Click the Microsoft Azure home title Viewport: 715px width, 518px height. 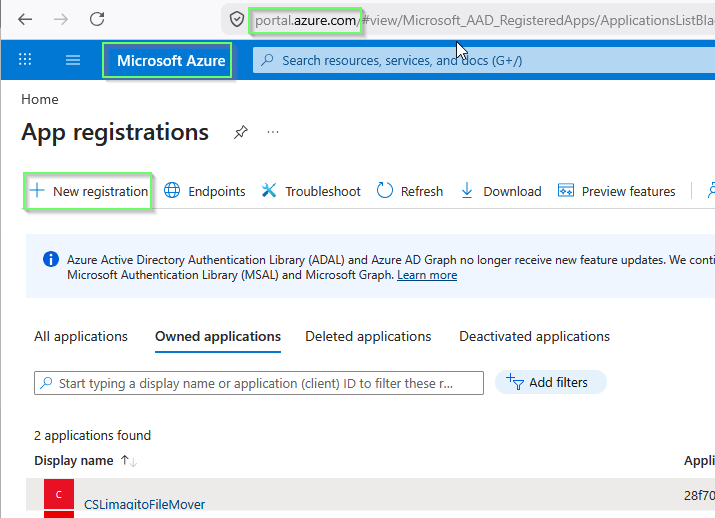click(x=171, y=61)
